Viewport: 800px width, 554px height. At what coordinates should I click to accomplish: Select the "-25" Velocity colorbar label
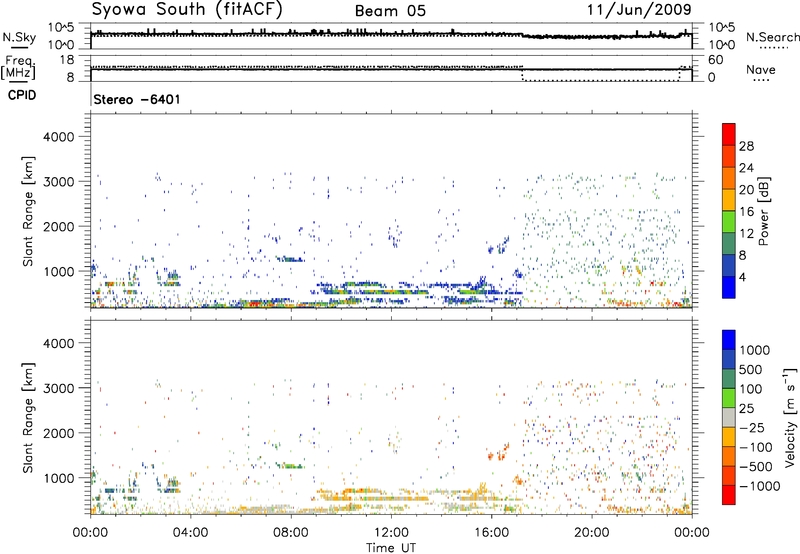[752, 428]
